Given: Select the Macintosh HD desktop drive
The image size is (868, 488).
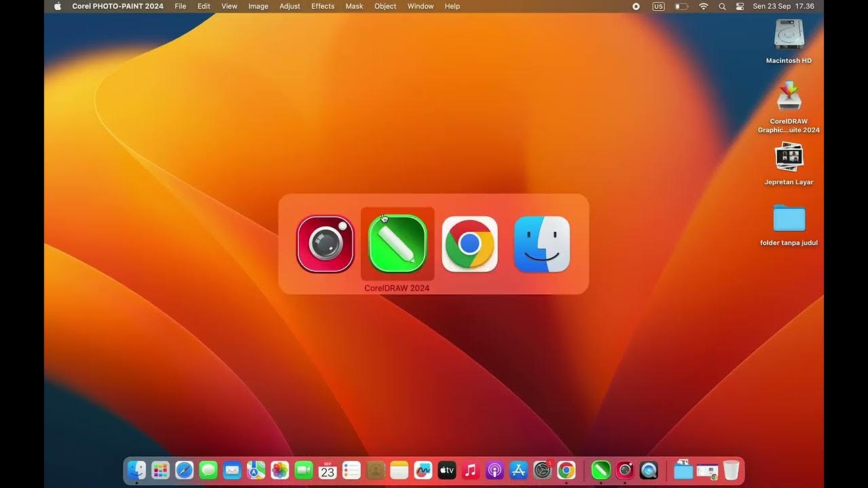Looking at the screenshot, I should (x=789, y=41).
